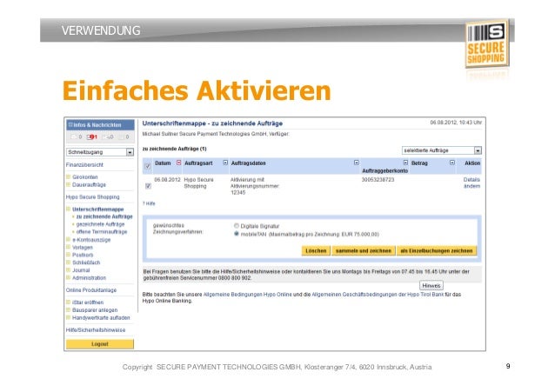Open the Journal sidebar item
This screenshot has height=392, width=555.
tap(81, 270)
